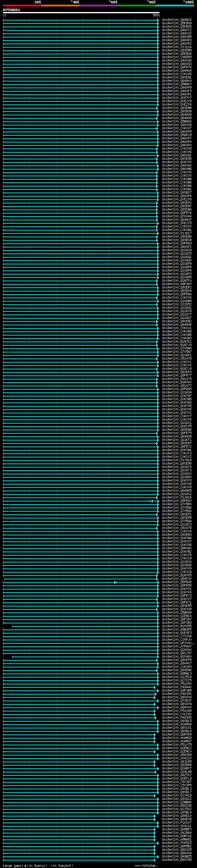Select hit label UniRef100_Q7G044

(x=177, y=216)
